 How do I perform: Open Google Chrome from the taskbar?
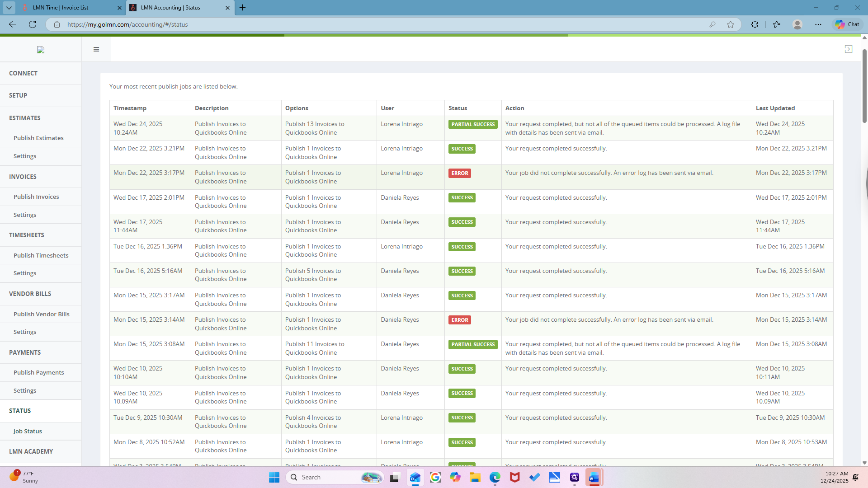pyautogui.click(x=435, y=477)
